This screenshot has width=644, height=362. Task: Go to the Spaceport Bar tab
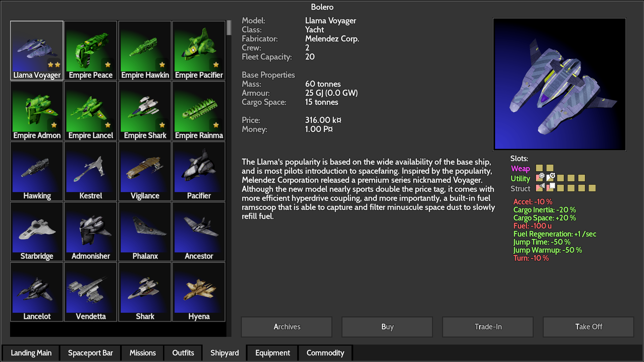[90, 353]
